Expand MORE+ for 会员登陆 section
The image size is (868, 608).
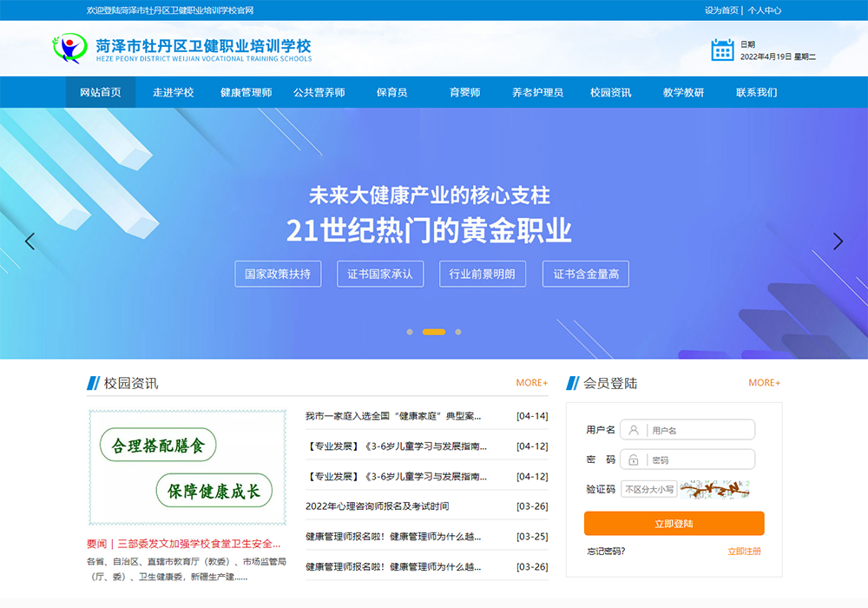(764, 383)
